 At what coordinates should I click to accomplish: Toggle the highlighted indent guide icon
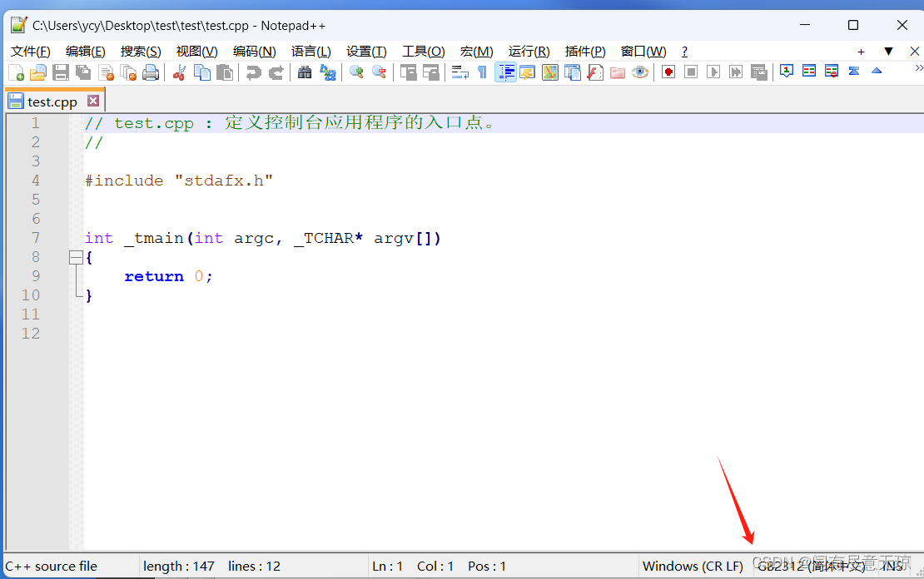point(505,72)
